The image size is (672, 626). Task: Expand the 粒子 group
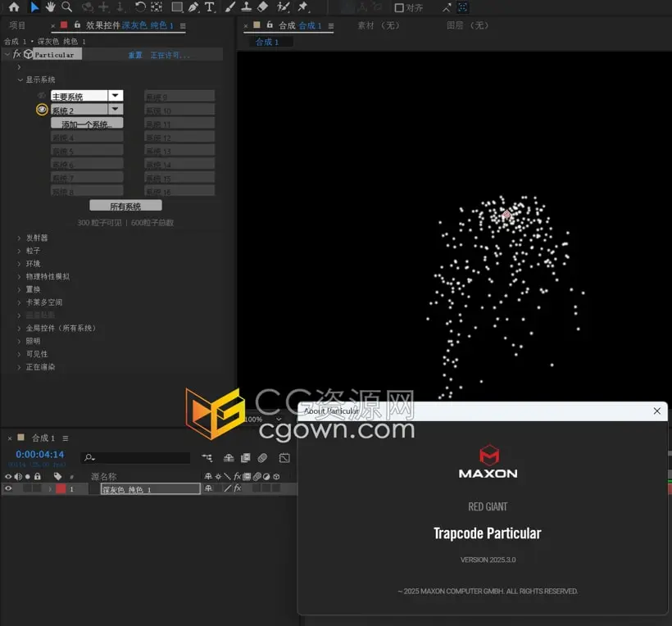tap(19, 251)
